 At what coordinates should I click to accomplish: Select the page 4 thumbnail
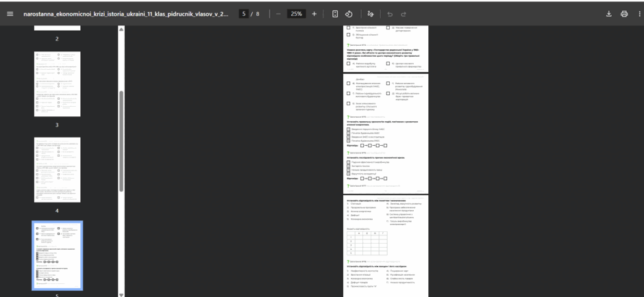pos(57,170)
